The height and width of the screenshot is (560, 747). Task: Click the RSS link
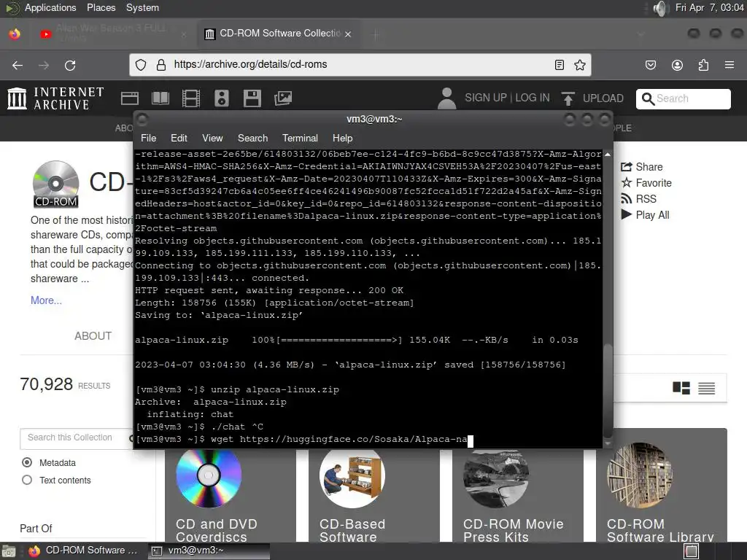638,198
